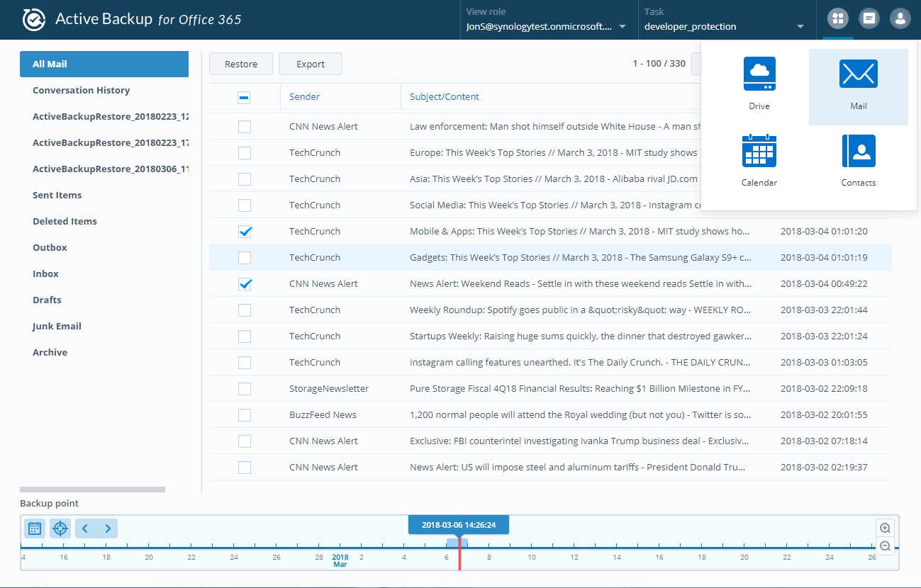Screen dimensions: 921x588
Task: Go to the next backup point with right chevron
Action: pos(107,528)
